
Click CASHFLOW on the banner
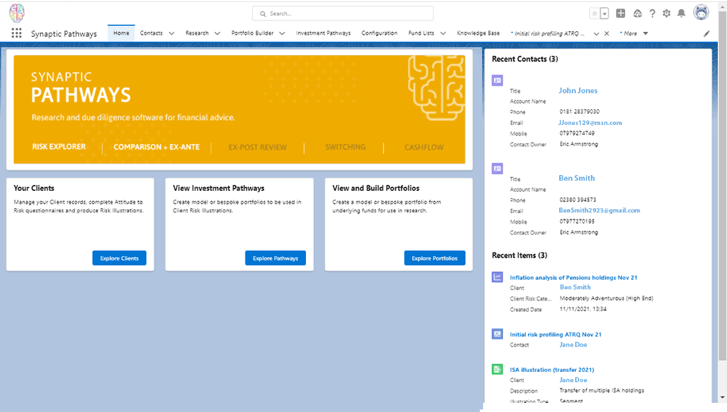pyautogui.click(x=424, y=147)
